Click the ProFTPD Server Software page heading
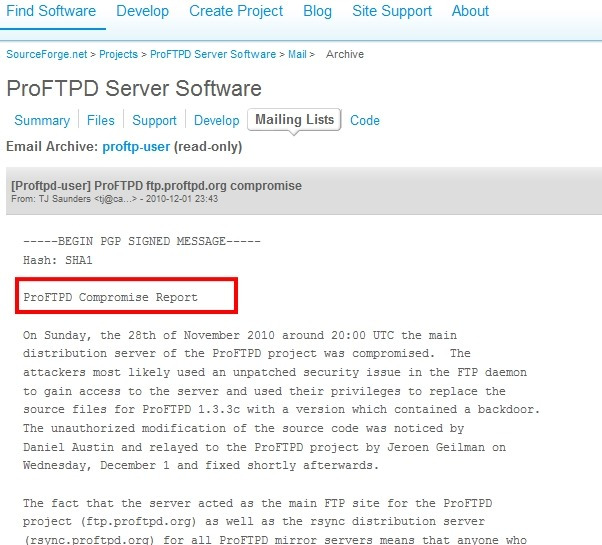This screenshot has height=545, width=602. point(134,88)
